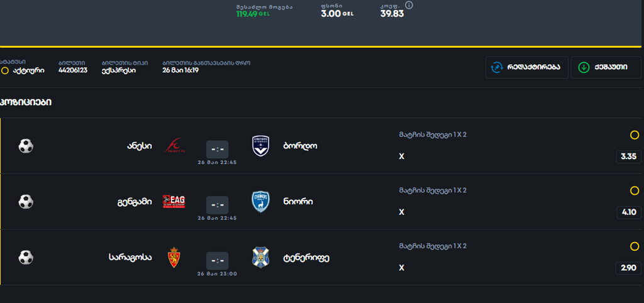The image size is (644, 303).
Task: Click the info icon next to the coefficient
Action: (x=409, y=5)
